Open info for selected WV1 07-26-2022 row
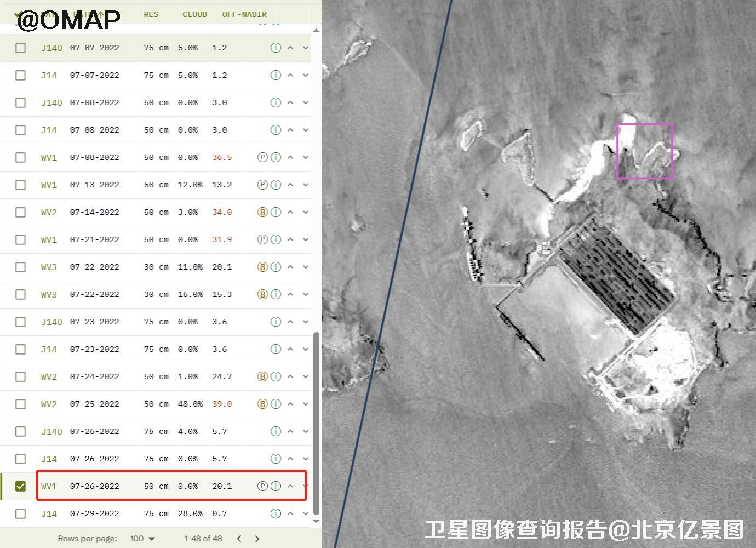This screenshot has width=756, height=548. (x=276, y=486)
